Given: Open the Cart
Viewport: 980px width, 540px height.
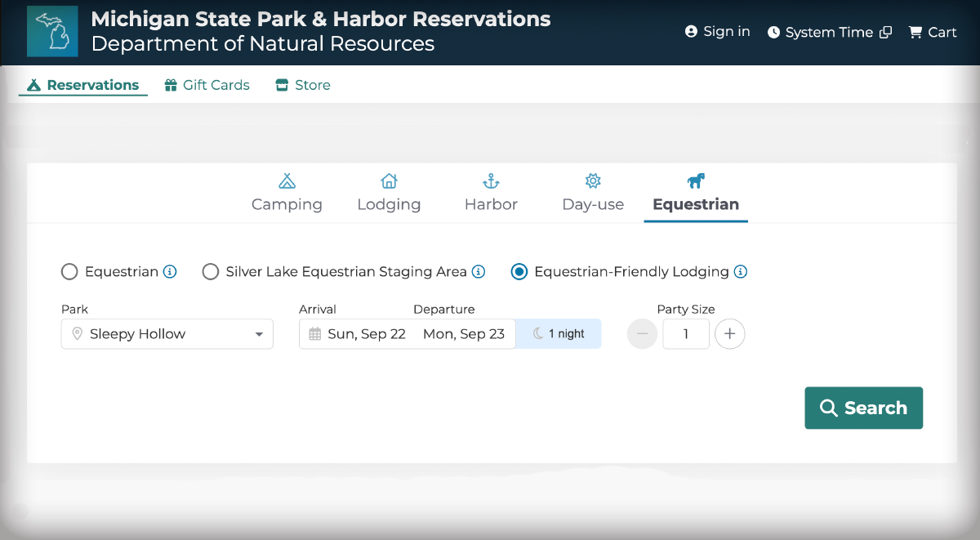Looking at the screenshot, I should [932, 32].
